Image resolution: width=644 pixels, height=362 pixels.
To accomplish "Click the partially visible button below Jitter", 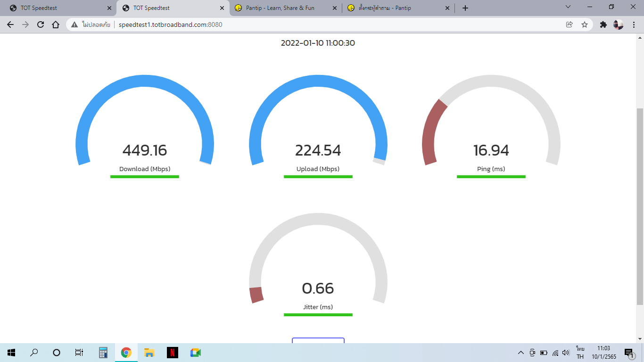I will [318, 340].
